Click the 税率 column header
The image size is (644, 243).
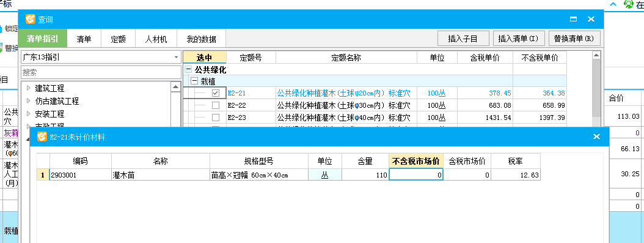516,161
